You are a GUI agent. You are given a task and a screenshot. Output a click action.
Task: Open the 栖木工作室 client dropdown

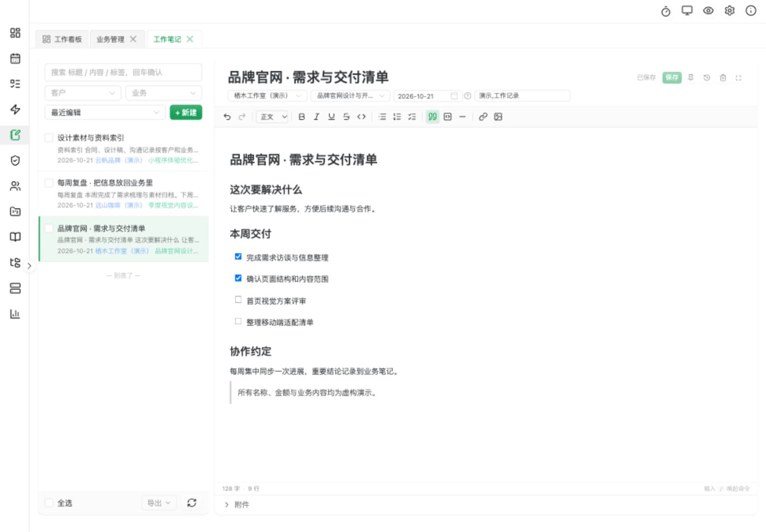click(268, 96)
